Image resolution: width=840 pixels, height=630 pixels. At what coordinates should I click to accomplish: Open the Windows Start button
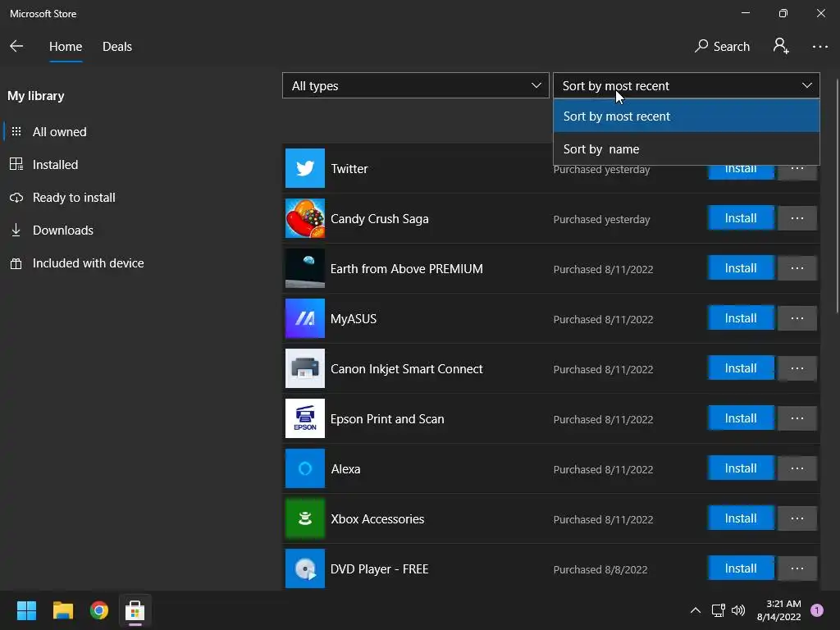coord(26,610)
